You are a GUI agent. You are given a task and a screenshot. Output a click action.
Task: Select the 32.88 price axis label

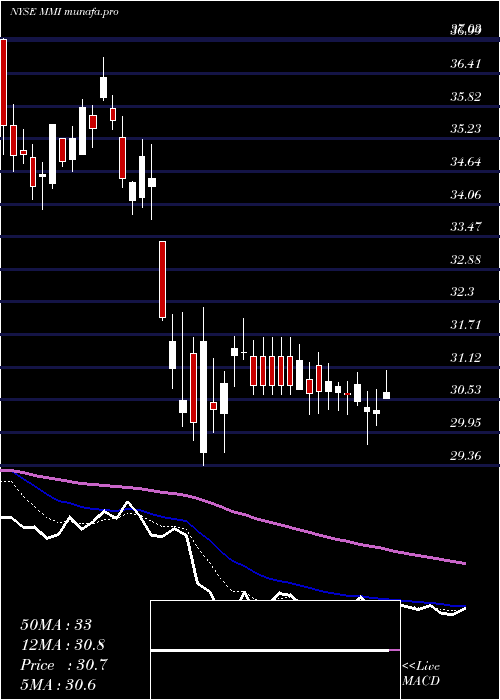(466, 259)
